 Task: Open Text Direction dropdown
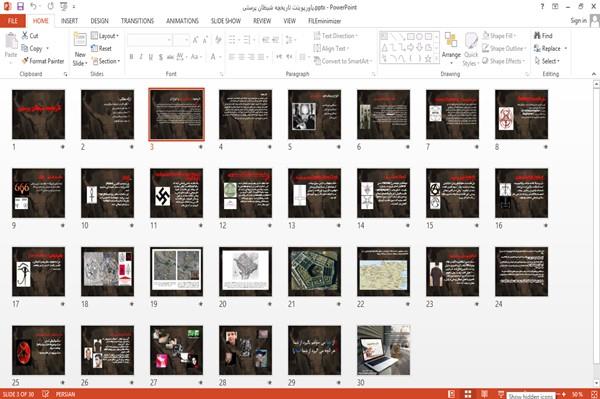[x=336, y=36]
